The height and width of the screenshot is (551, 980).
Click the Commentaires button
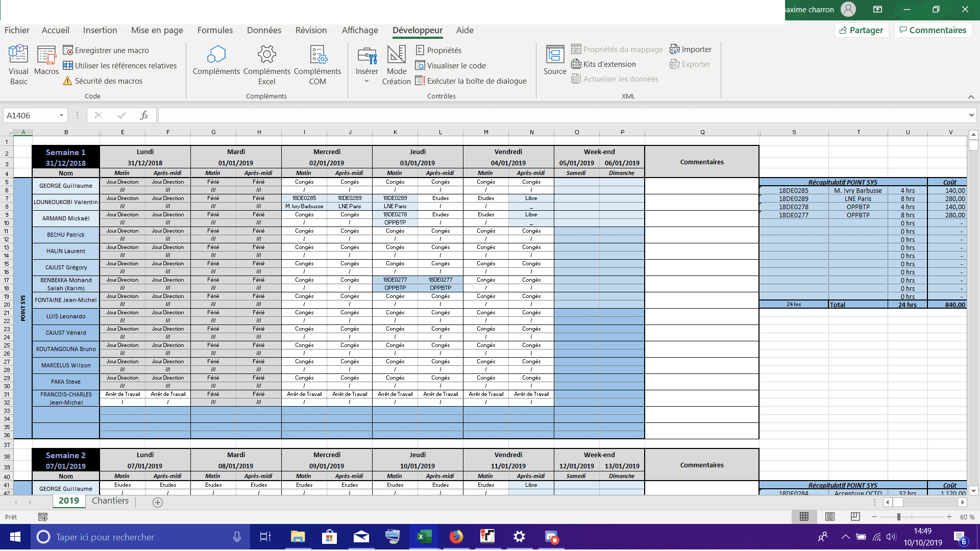pos(933,30)
